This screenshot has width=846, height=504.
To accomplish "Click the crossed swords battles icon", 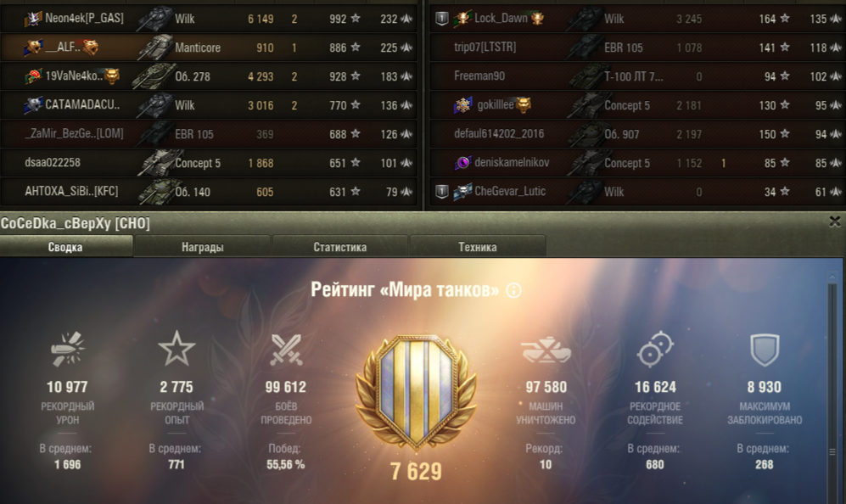I will [286, 350].
